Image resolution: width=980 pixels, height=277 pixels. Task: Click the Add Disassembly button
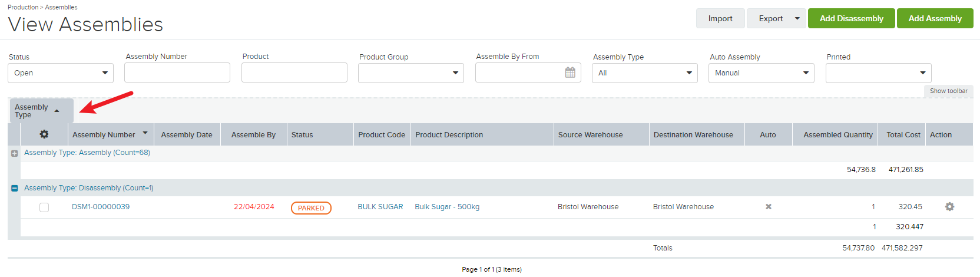(852, 18)
